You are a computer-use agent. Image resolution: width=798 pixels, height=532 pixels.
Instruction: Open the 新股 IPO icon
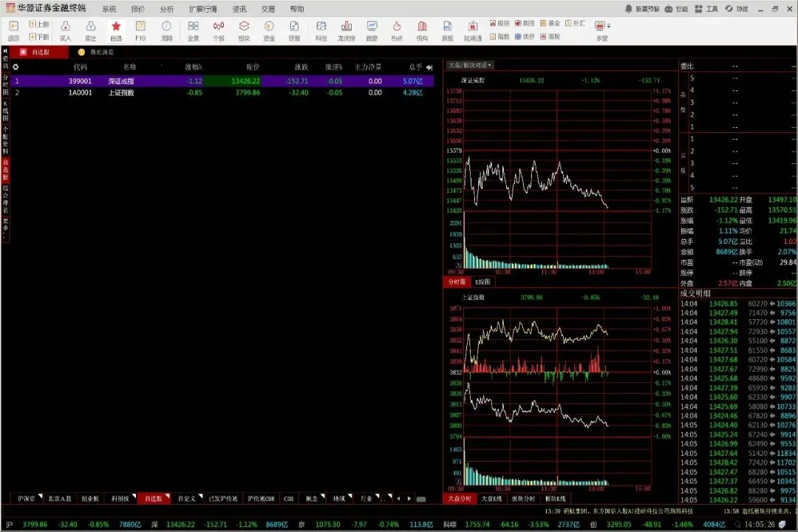click(447, 30)
